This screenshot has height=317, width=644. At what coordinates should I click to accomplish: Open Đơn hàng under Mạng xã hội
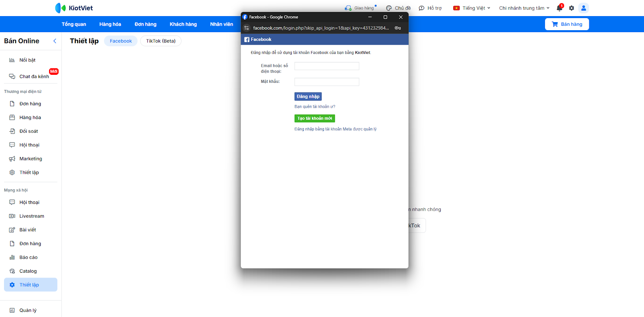tap(31, 243)
